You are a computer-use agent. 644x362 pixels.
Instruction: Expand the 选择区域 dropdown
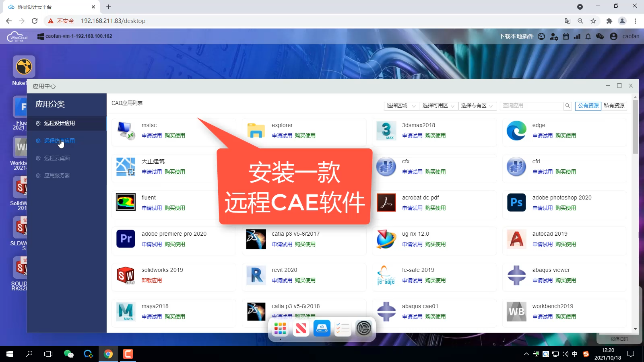401,106
